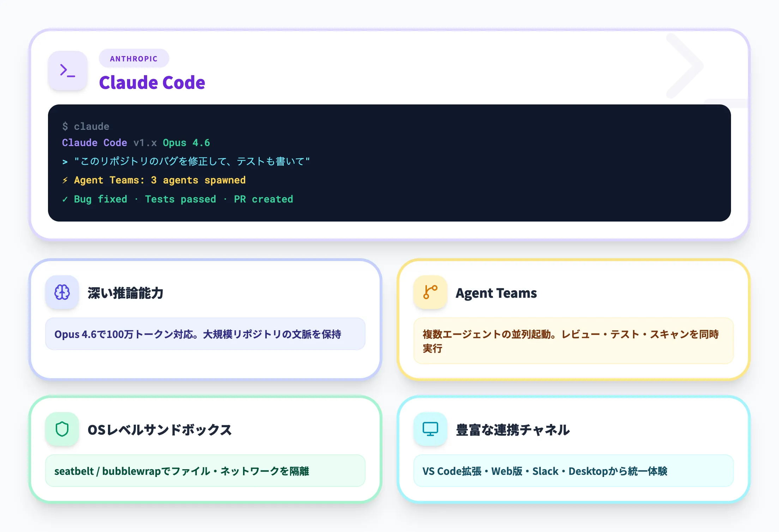This screenshot has width=779, height=532.
Task: Click the terminal prompt icon beside Claude Code
Action: tap(67, 71)
